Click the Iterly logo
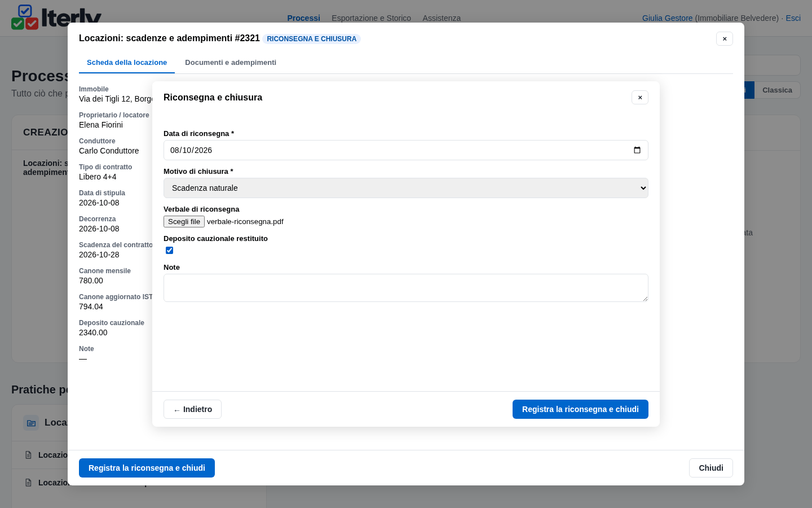This screenshot has width=812, height=508. point(56,18)
